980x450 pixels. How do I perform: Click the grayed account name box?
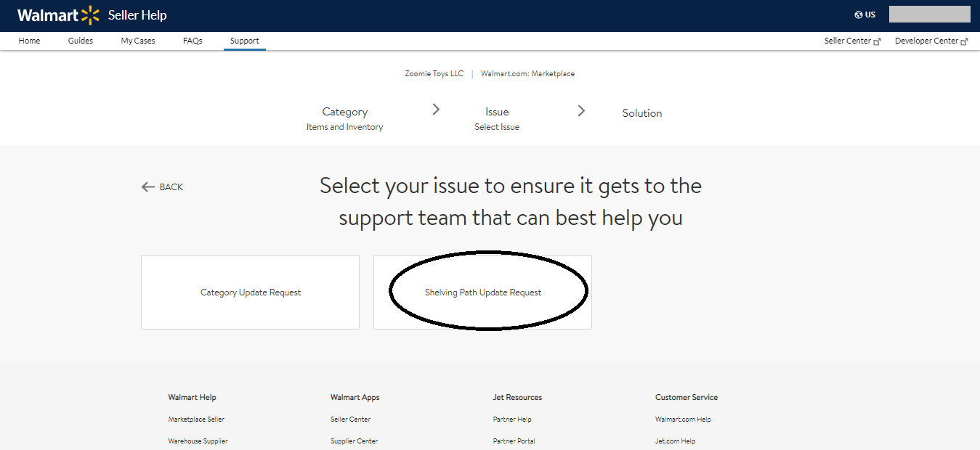930,15
